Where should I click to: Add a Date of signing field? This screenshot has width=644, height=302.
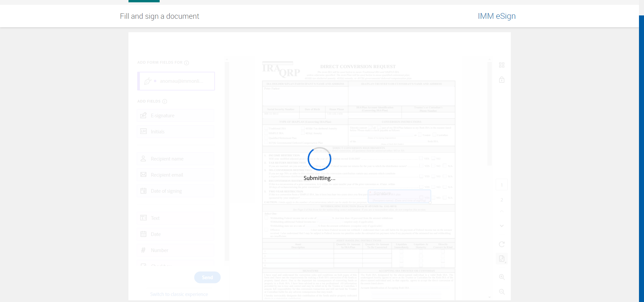[175, 191]
